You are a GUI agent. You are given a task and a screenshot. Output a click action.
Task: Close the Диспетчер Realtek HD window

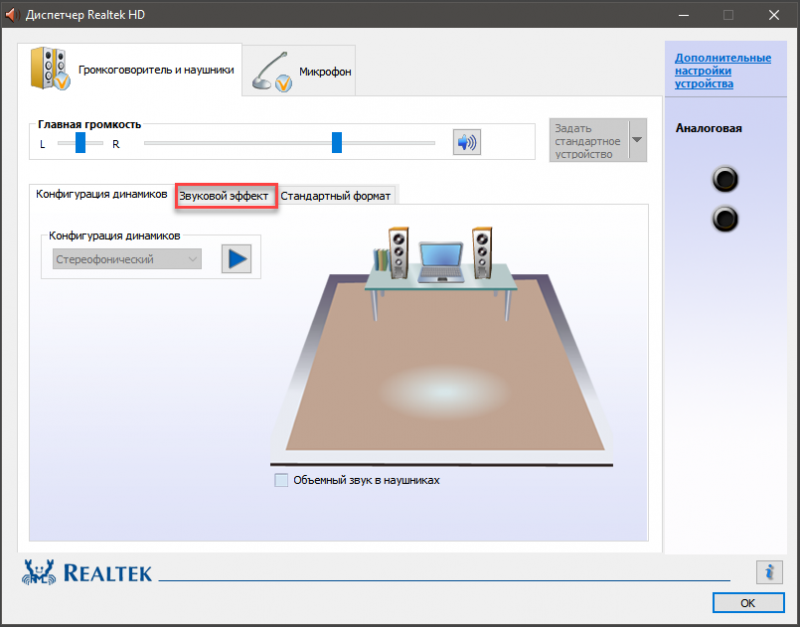point(773,15)
